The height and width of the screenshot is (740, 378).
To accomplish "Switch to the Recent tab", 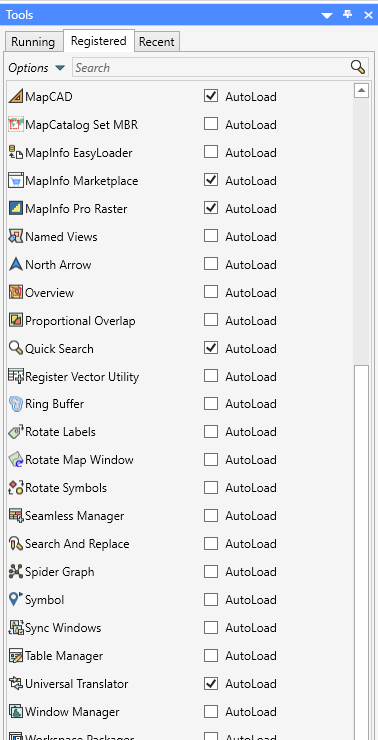I will coord(157,42).
